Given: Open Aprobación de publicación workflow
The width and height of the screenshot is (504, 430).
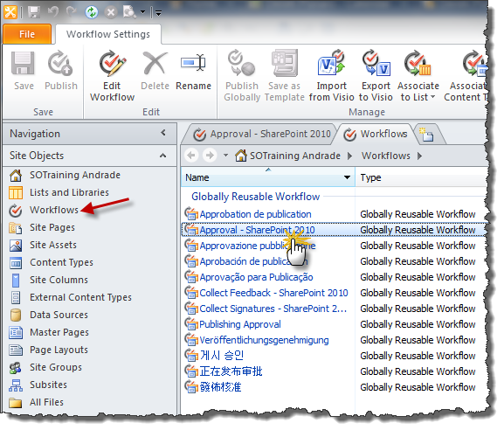Looking at the screenshot, I should (253, 261).
